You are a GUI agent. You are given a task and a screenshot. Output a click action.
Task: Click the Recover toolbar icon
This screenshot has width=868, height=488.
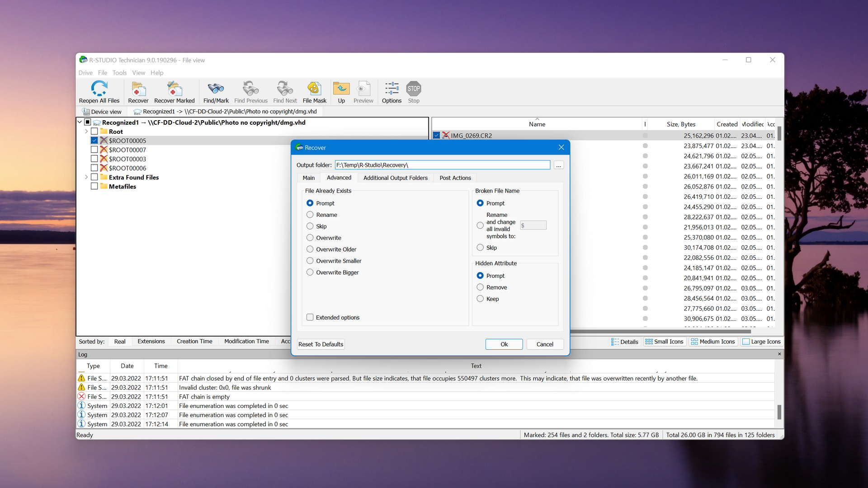pos(138,88)
